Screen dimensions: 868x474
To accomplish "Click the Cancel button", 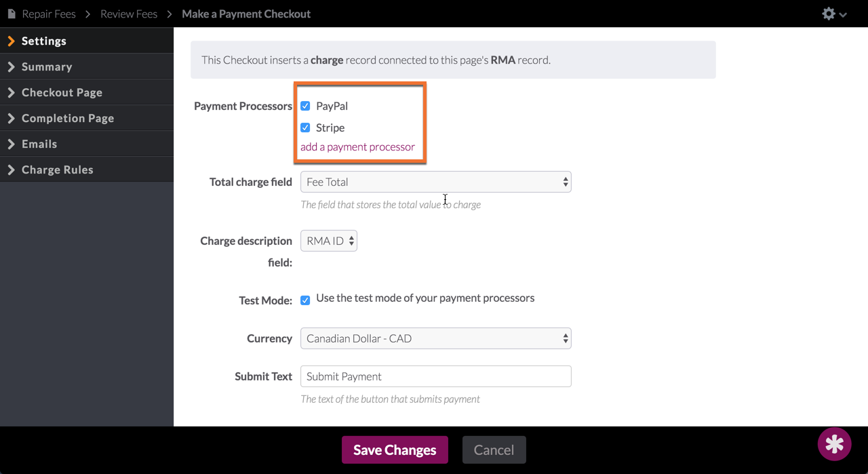I will (494, 450).
